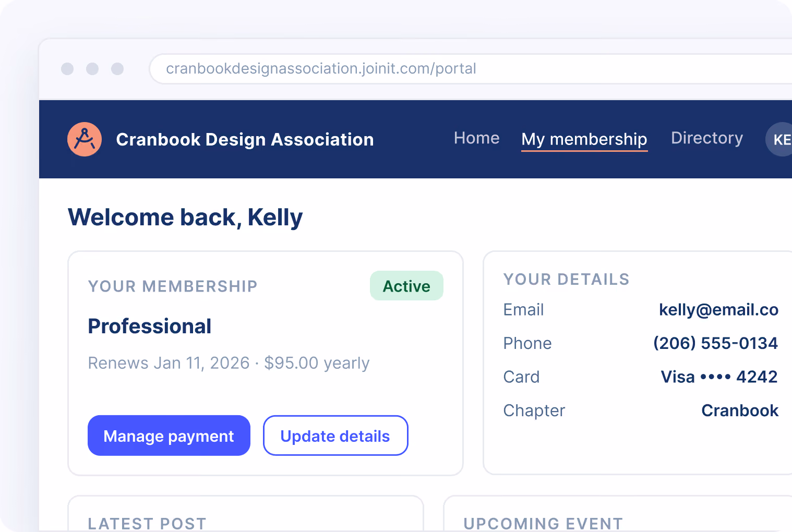Click the browser URL address field
792x532 pixels.
(471, 69)
